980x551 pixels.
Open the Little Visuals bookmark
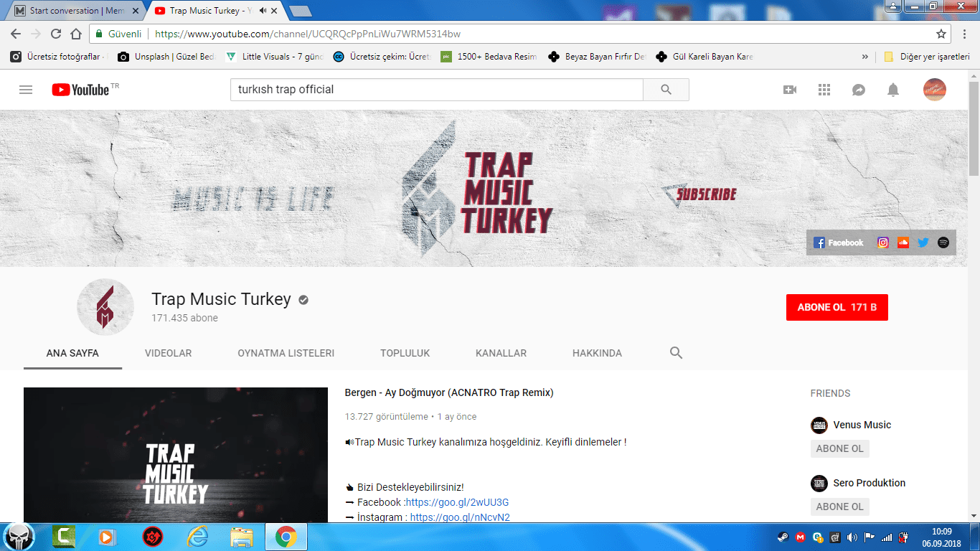[x=274, y=57]
